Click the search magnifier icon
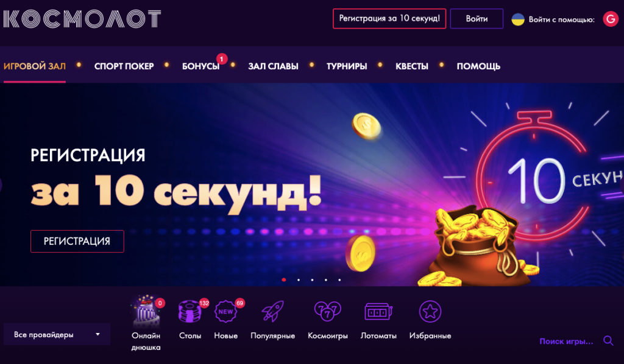Screen dimensions: 624x364 (x=608, y=340)
